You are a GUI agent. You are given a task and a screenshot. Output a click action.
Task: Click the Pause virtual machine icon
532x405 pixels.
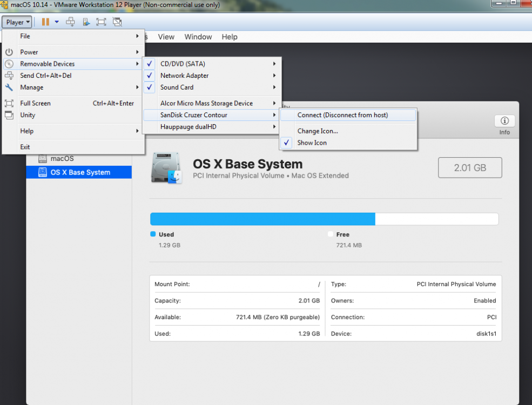[x=45, y=22]
